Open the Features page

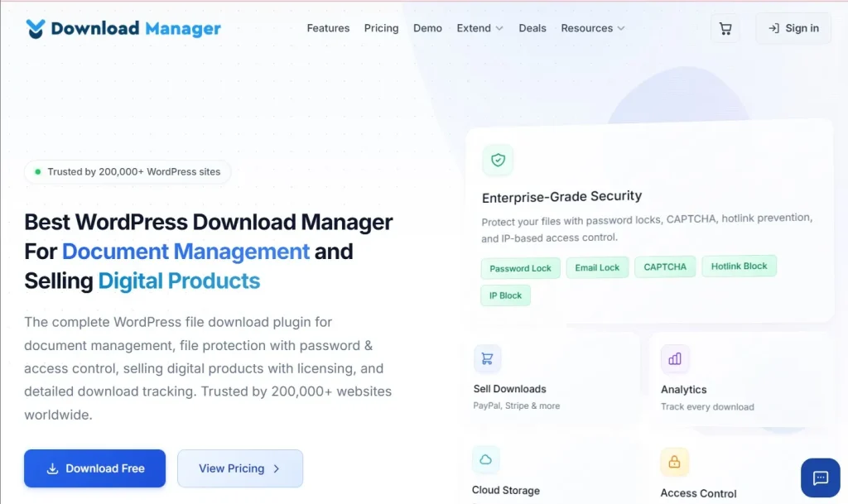(328, 28)
